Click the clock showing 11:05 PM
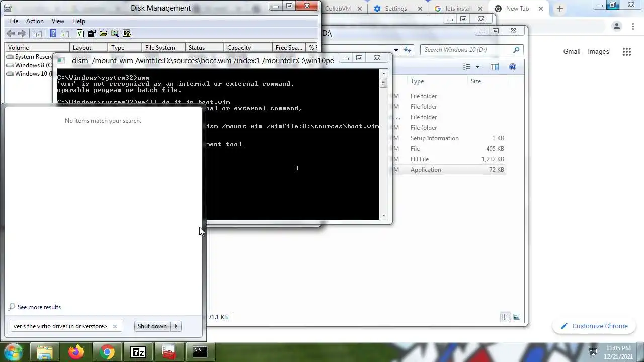644x362 pixels. click(618, 348)
